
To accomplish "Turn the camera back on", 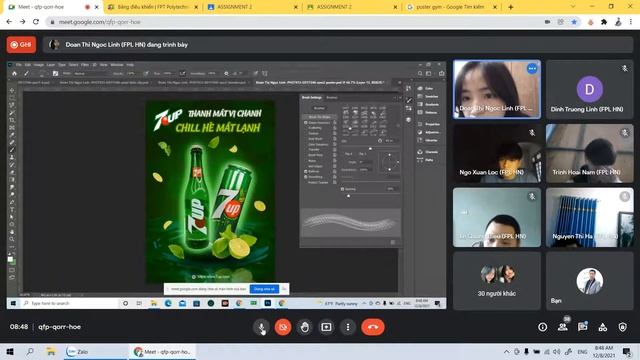I will 283,327.
